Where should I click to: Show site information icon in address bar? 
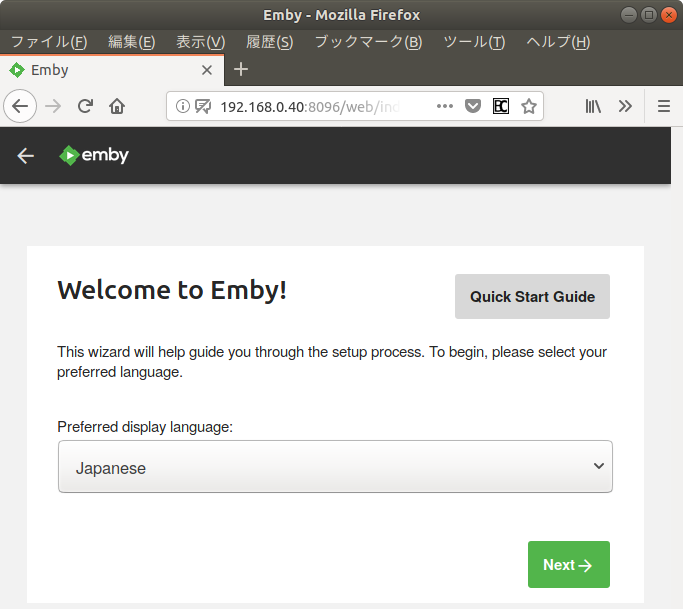[x=183, y=106]
